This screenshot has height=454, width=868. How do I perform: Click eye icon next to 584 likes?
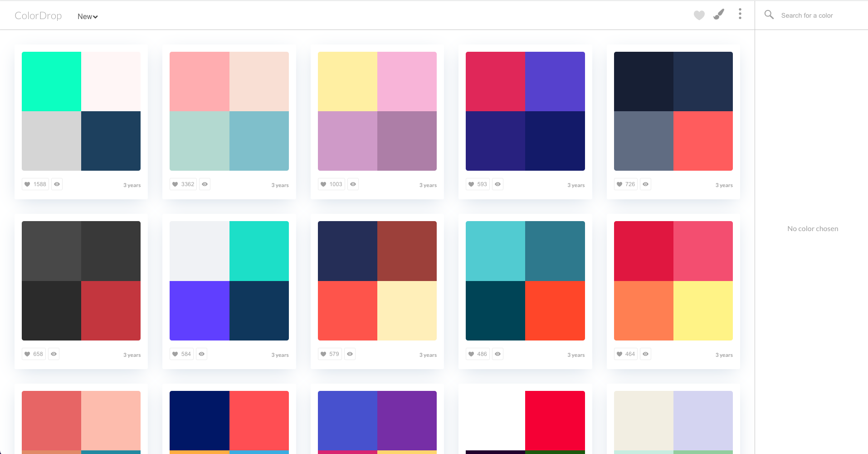pos(201,354)
